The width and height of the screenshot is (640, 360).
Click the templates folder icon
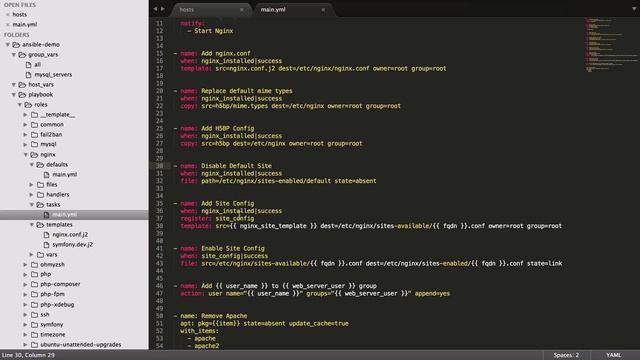40,224
